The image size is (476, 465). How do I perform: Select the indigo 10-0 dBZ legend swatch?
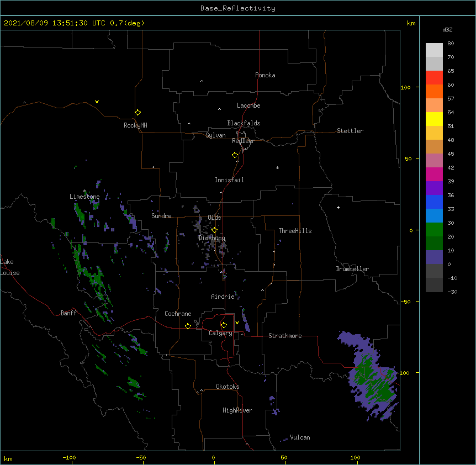pyautogui.click(x=434, y=257)
